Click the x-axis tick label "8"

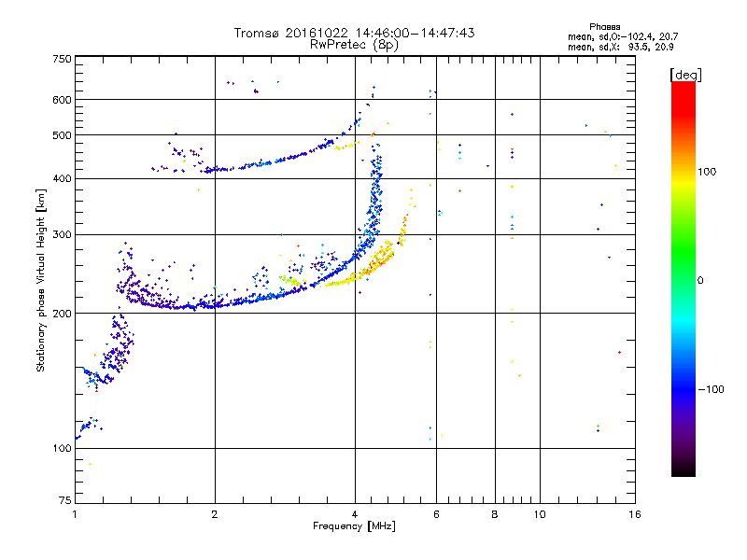(495, 514)
